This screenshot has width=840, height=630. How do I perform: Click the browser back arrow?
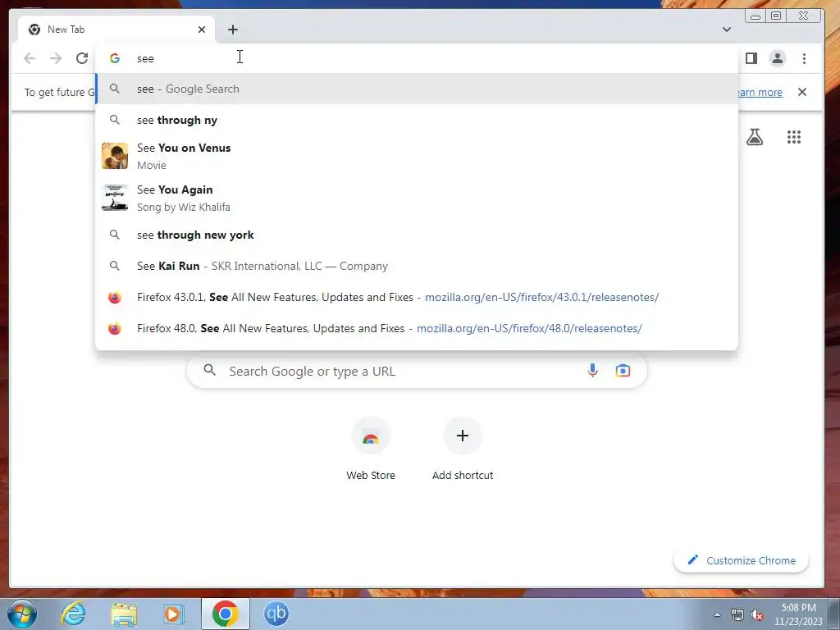[30, 58]
